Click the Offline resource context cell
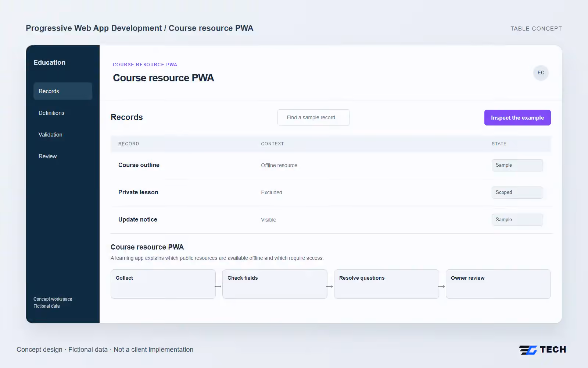The height and width of the screenshot is (368, 588). (x=279, y=165)
